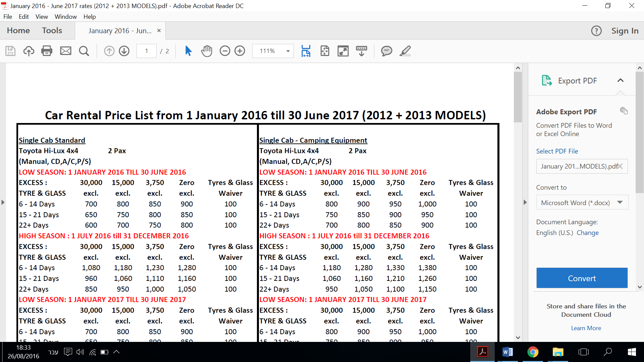Activate the Selection arrow tool

(x=188, y=51)
